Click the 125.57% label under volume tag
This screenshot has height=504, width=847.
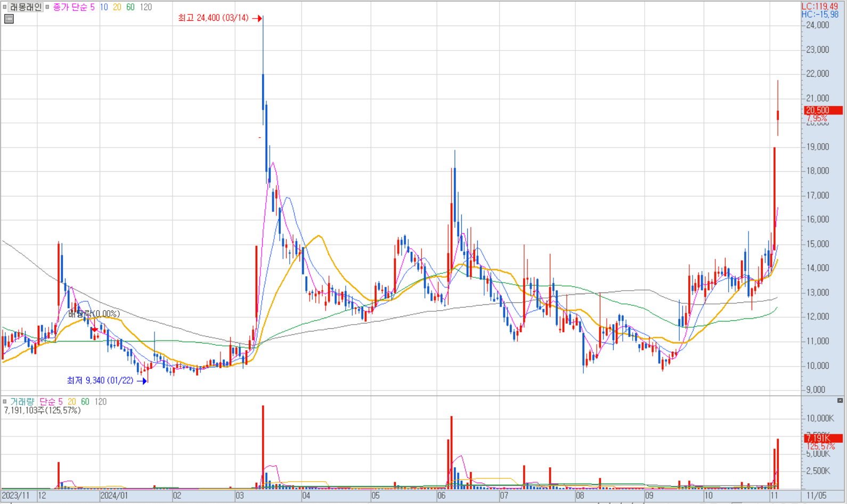pyautogui.click(x=821, y=447)
